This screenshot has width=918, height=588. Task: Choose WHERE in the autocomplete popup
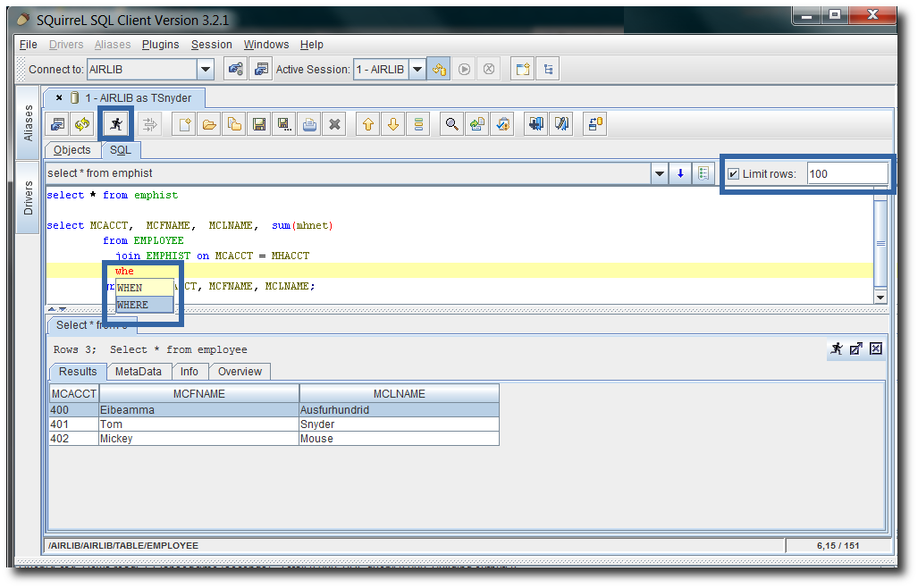tap(145, 305)
